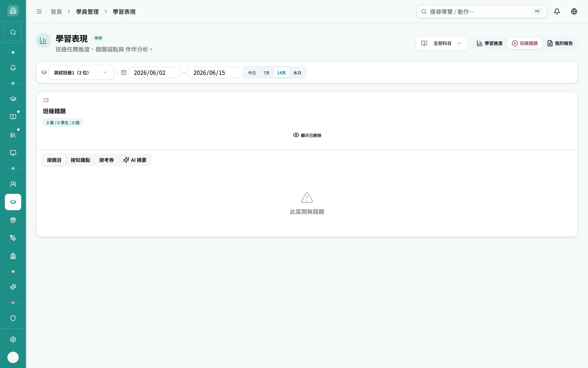588x368 pixels.
Task: Click the end date field 2026/06/15
Action: tap(214, 73)
